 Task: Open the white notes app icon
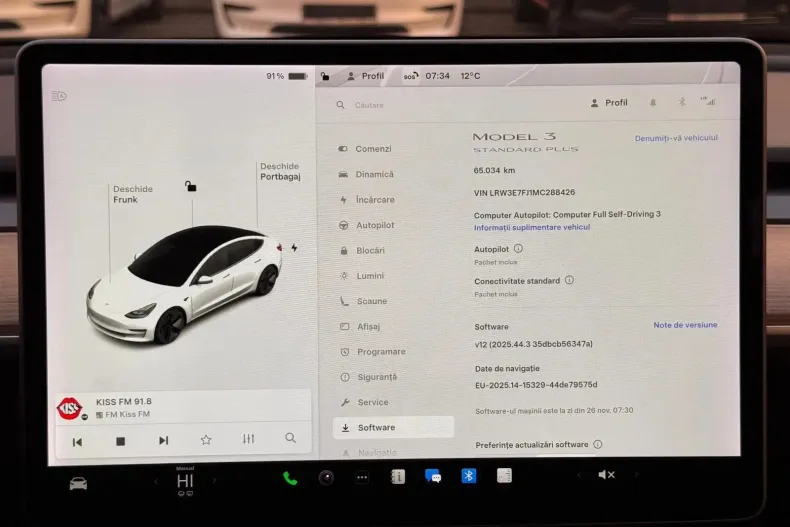(x=504, y=475)
